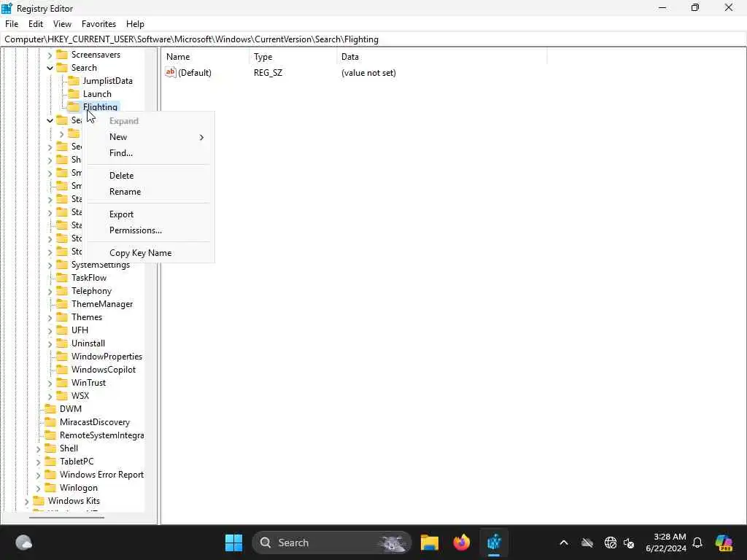The width and height of the screenshot is (747, 560).
Task: Collapse the Search key in the tree
Action: [x=50, y=68]
